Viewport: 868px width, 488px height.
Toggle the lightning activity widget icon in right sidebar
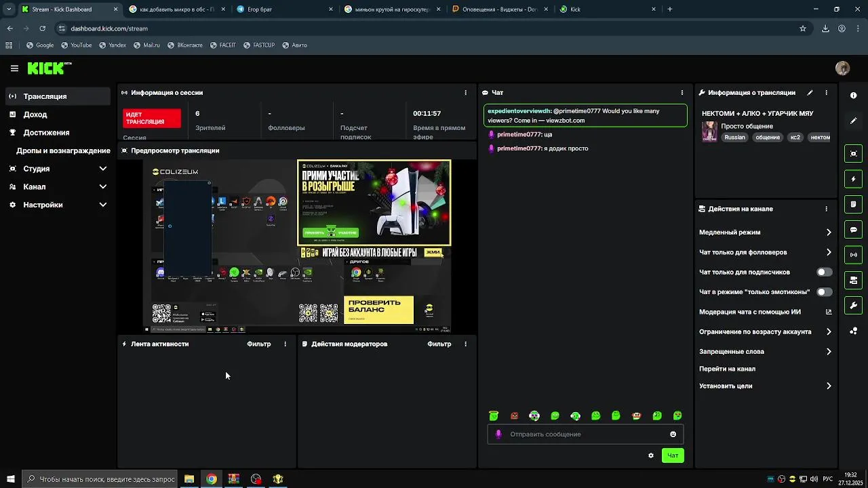pyautogui.click(x=854, y=179)
